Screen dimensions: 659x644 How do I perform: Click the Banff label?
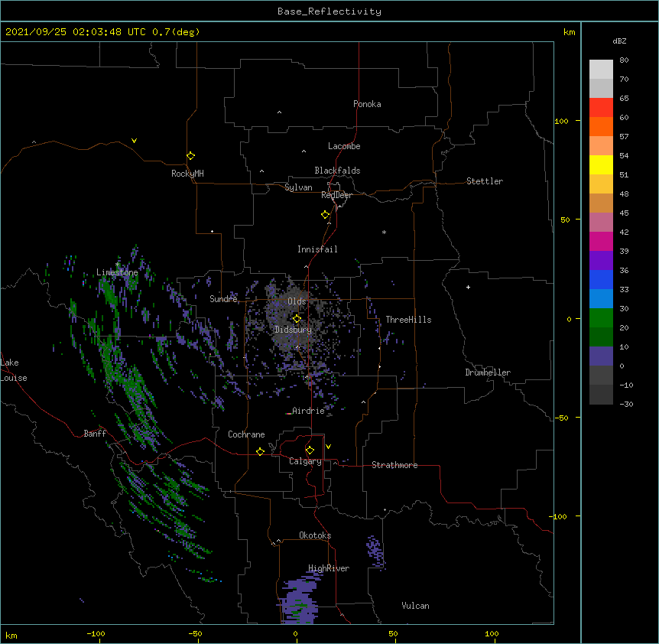pyautogui.click(x=95, y=434)
